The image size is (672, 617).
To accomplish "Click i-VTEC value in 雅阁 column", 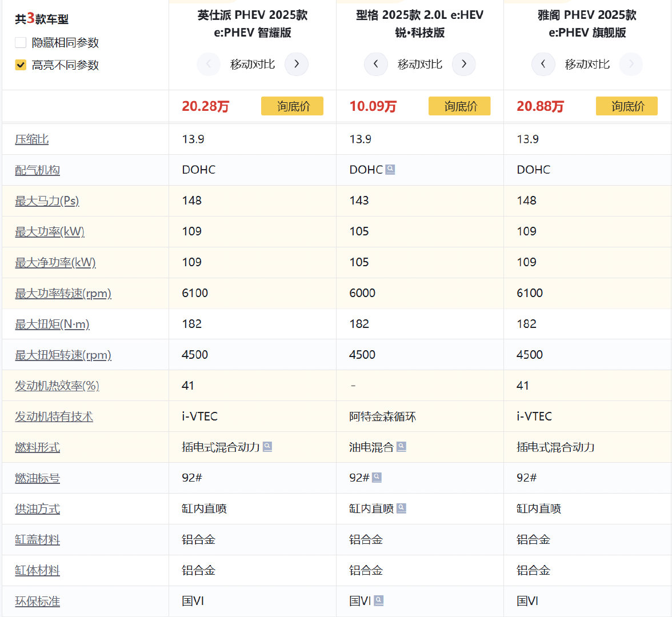I will (x=534, y=416).
